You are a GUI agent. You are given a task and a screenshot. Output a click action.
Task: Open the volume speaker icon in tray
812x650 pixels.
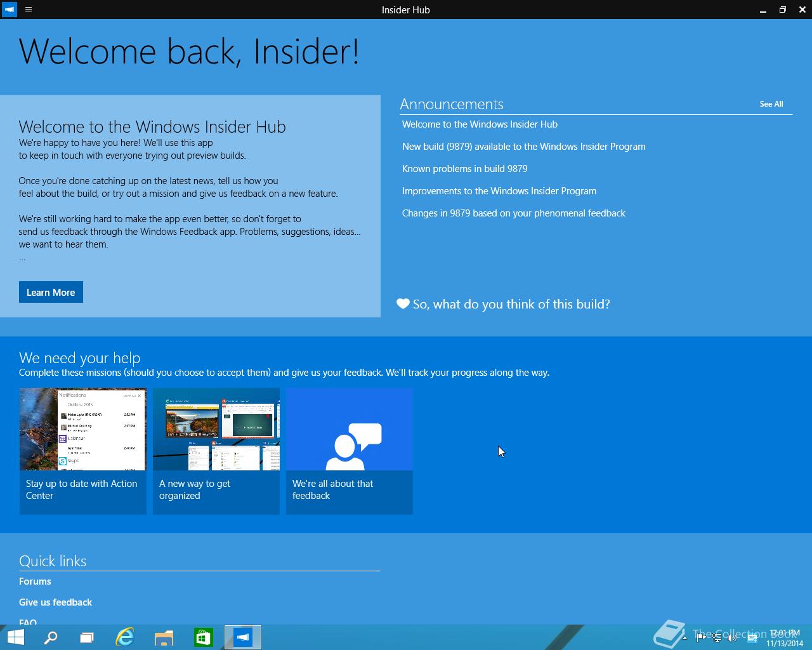tap(733, 638)
